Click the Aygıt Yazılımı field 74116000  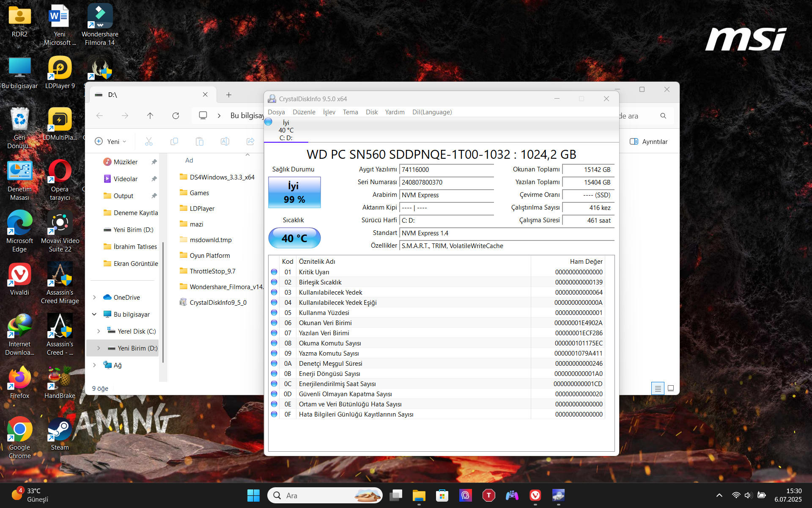[447, 169]
